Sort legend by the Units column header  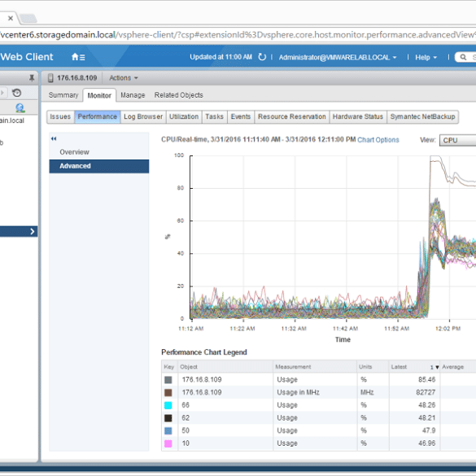[x=373, y=367]
